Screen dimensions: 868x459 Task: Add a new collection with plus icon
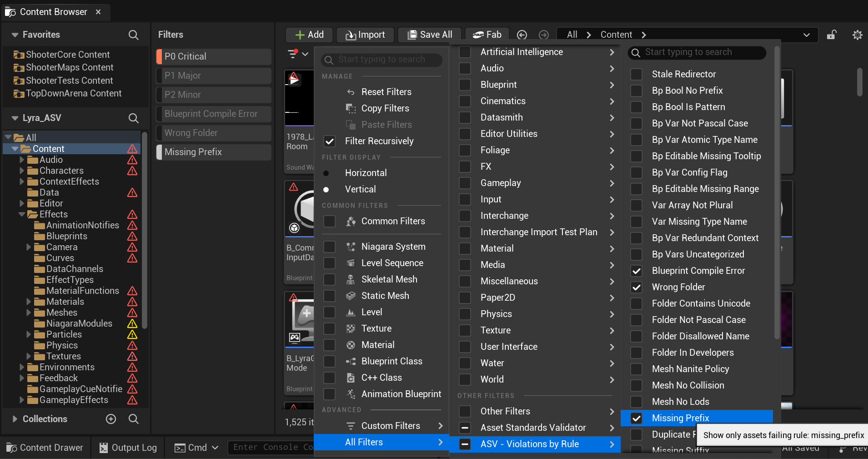(x=111, y=419)
